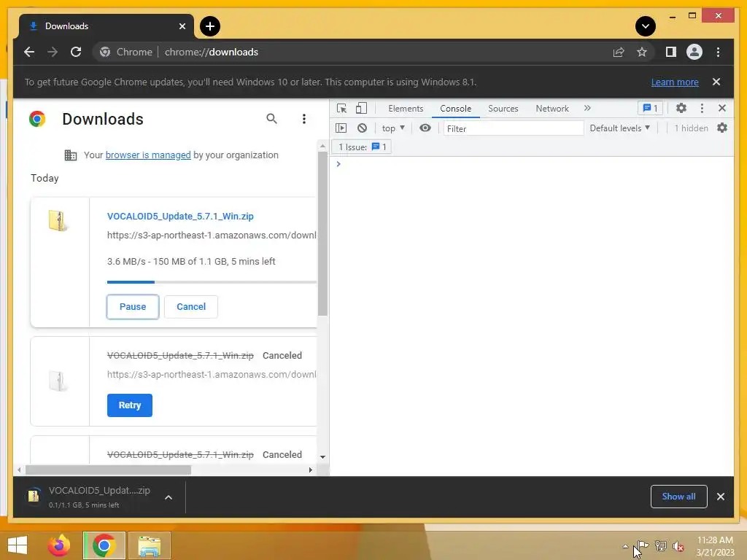Switch to the Sources tab
747x560 pixels.
click(503, 109)
